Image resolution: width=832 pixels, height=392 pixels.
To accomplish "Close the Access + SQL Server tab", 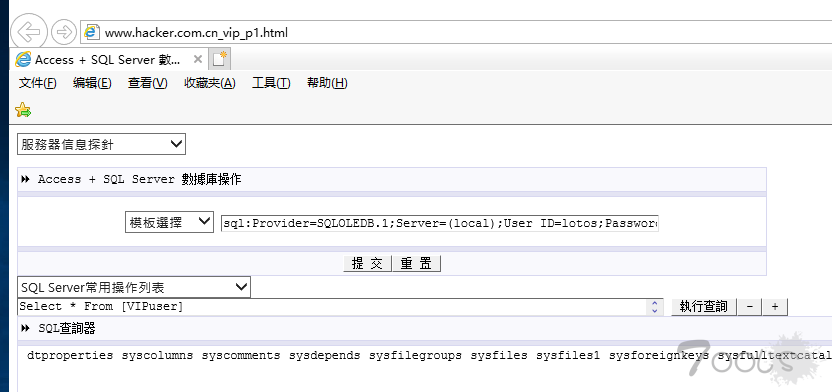I will [197, 59].
